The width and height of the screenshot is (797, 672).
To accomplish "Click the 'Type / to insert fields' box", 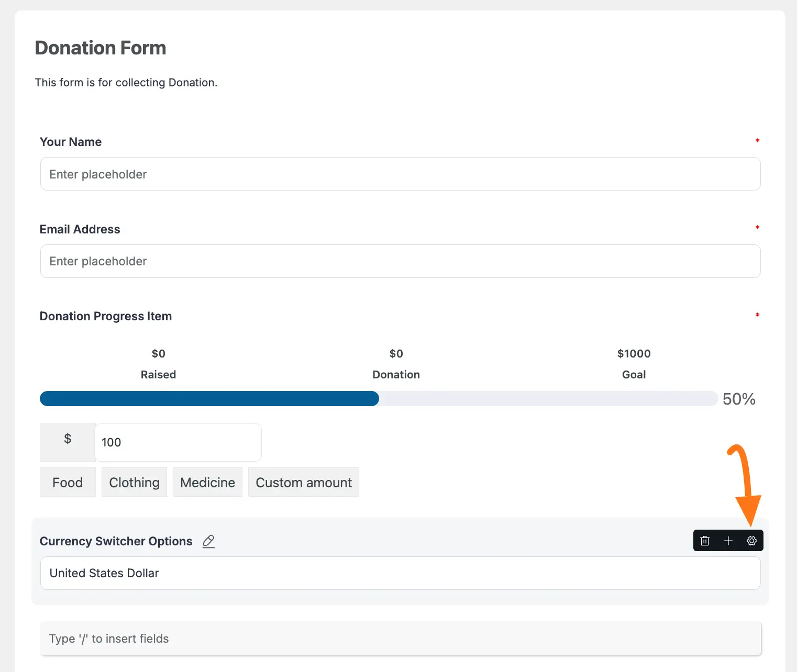I will tap(400, 639).
